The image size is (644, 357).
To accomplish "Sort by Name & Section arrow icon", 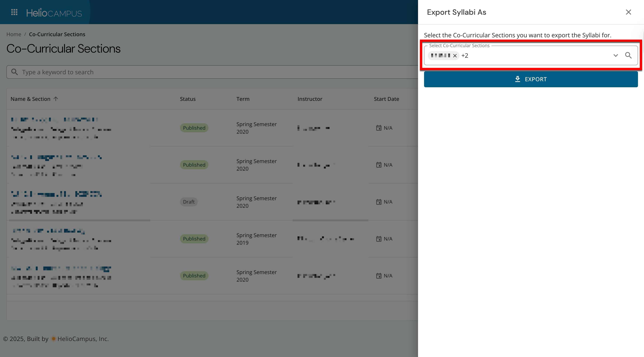I will click(x=56, y=99).
